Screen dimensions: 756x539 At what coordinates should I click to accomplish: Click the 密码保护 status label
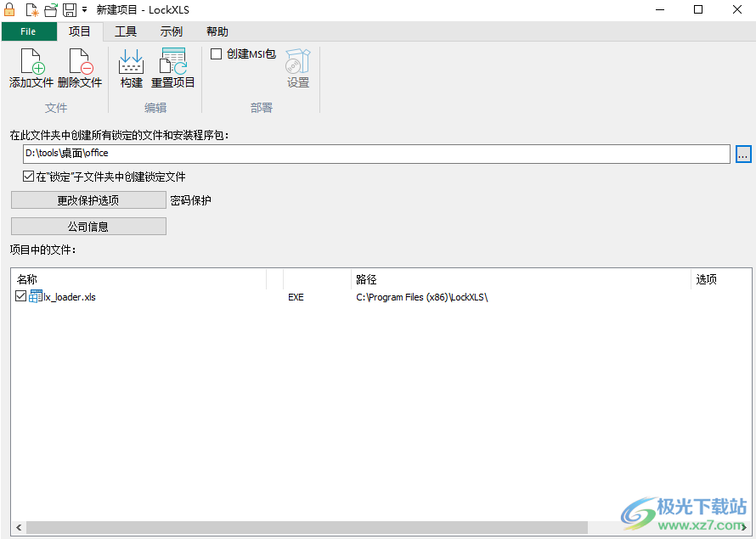pos(191,200)
